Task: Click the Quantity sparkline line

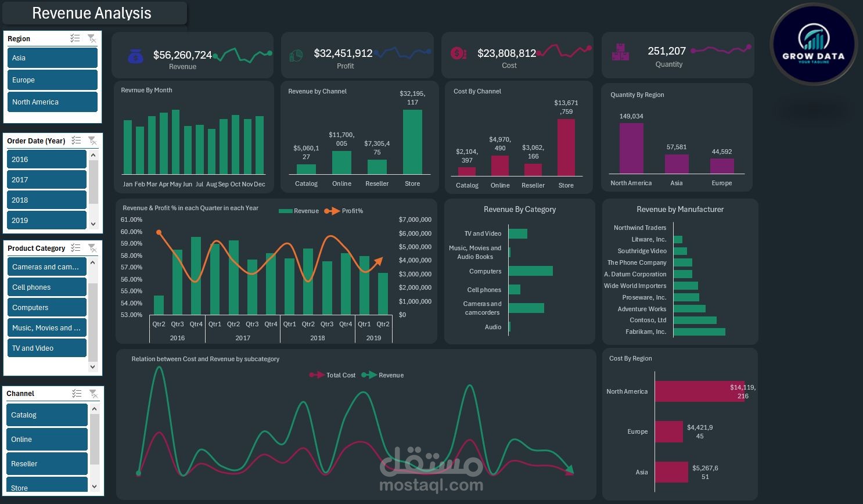Action: [721, 49]
